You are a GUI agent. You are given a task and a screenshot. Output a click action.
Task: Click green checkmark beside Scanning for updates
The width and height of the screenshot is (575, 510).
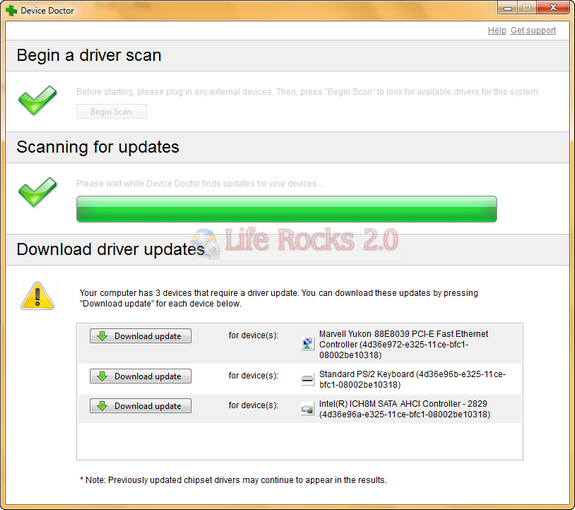tap(37, 192)
